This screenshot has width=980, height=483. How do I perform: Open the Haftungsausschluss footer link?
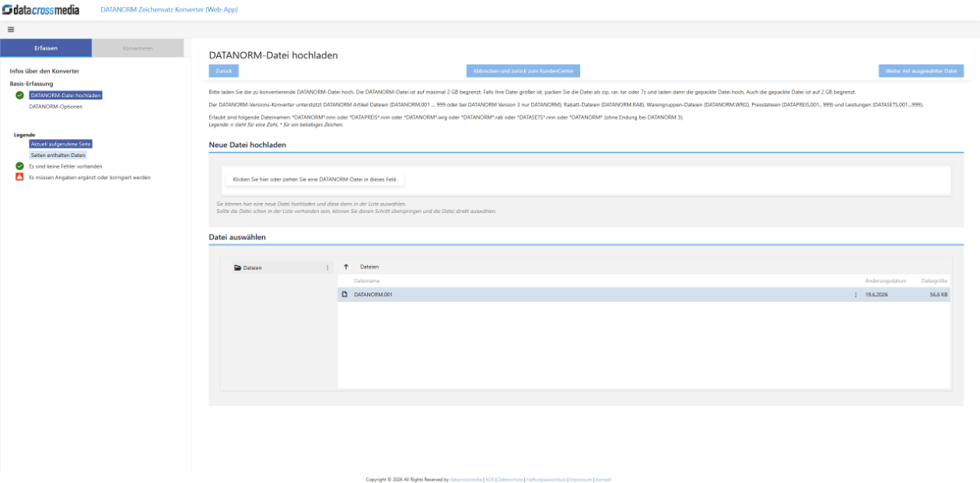546,479
